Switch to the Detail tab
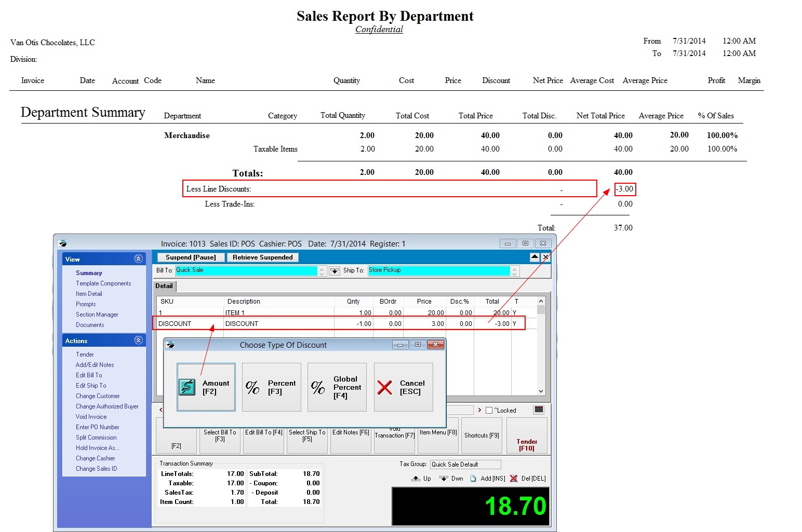The image size is (802, 532). point(164,286)
